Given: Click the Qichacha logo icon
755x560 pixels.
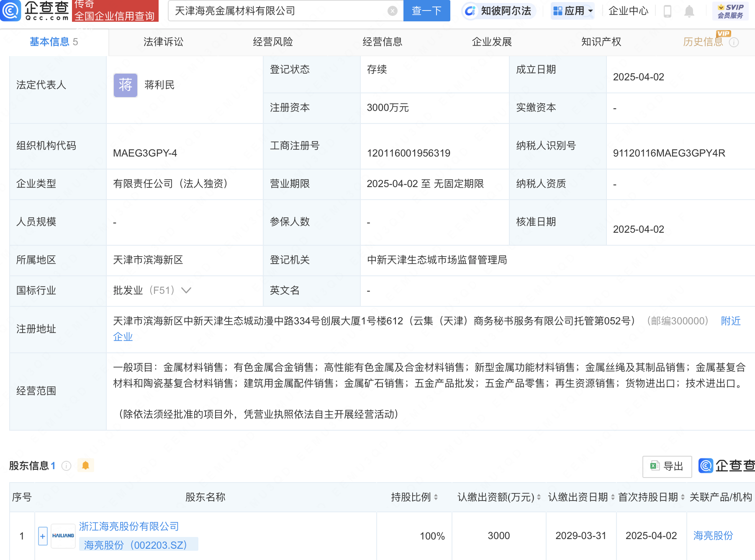Looking at the screenshot, I should (10, 10).
